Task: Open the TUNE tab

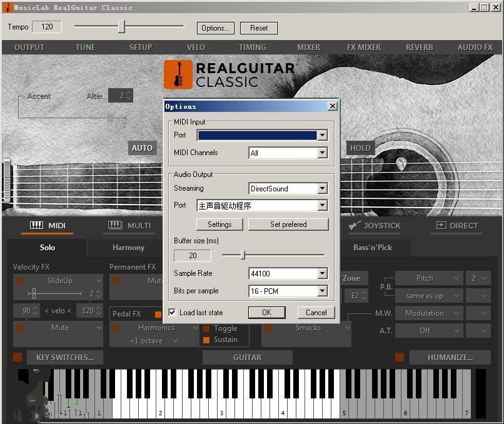Action: [x=86, y=48]
